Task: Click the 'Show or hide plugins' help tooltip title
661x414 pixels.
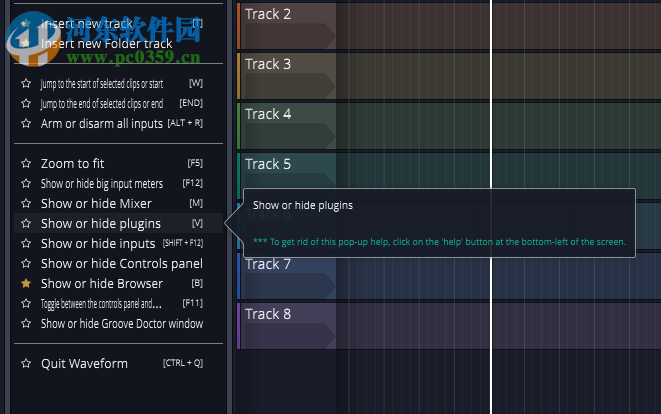Action: coord(303,205)
